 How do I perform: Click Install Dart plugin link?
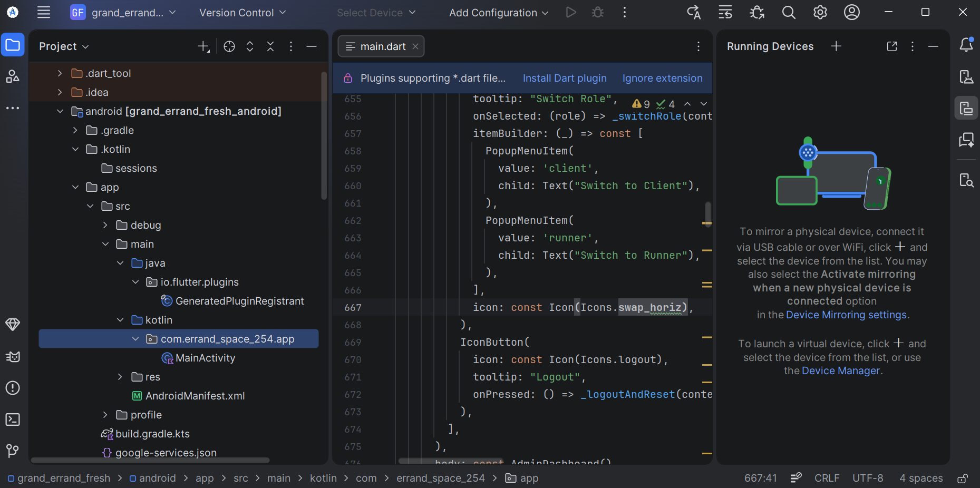click(x=564, y=78)
